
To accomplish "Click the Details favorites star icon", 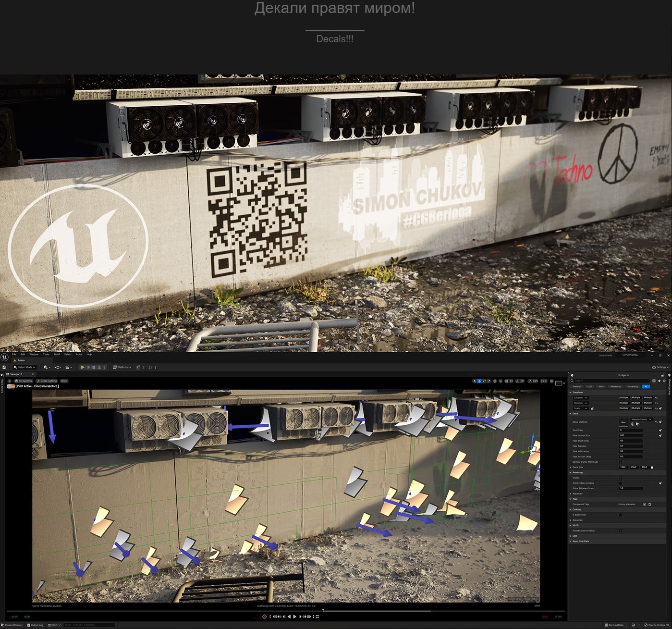I will 660,381.
